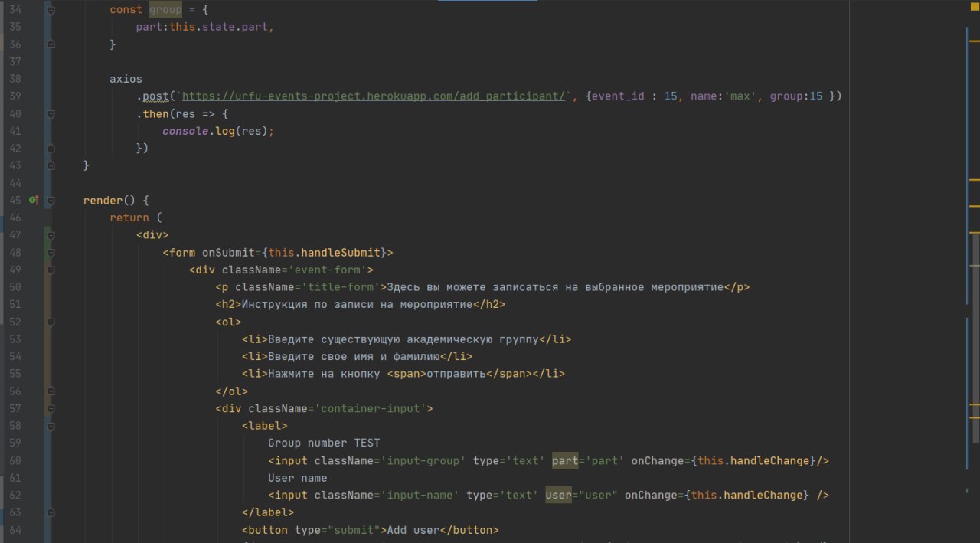Click 'this.state.part' on line 35
This screenshot has width=980, height=543.
(218, 27)
